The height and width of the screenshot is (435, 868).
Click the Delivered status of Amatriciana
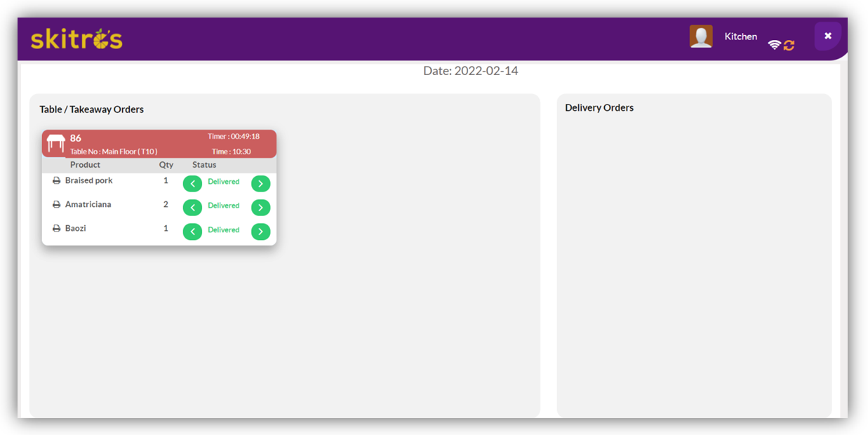coord(223,206)
